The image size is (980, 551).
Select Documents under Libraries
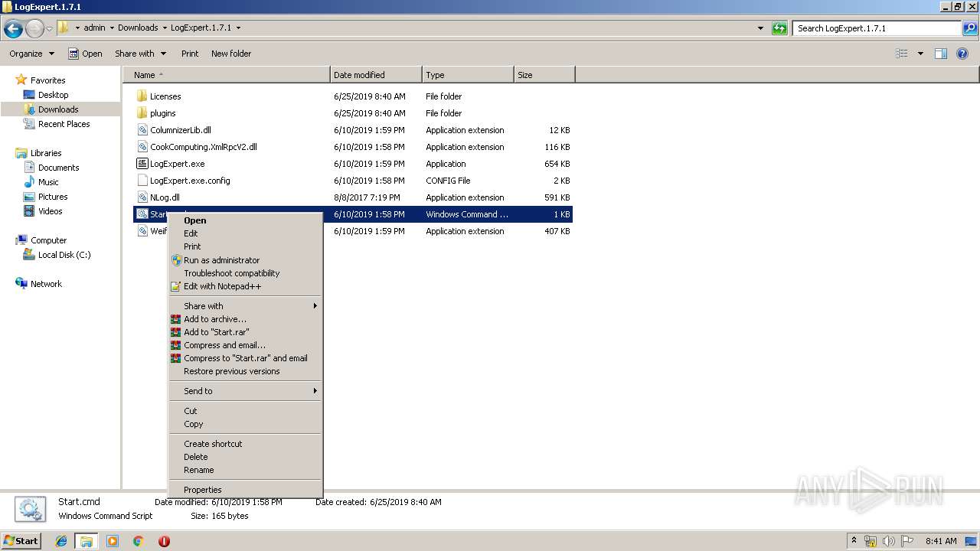pos(59,168)
